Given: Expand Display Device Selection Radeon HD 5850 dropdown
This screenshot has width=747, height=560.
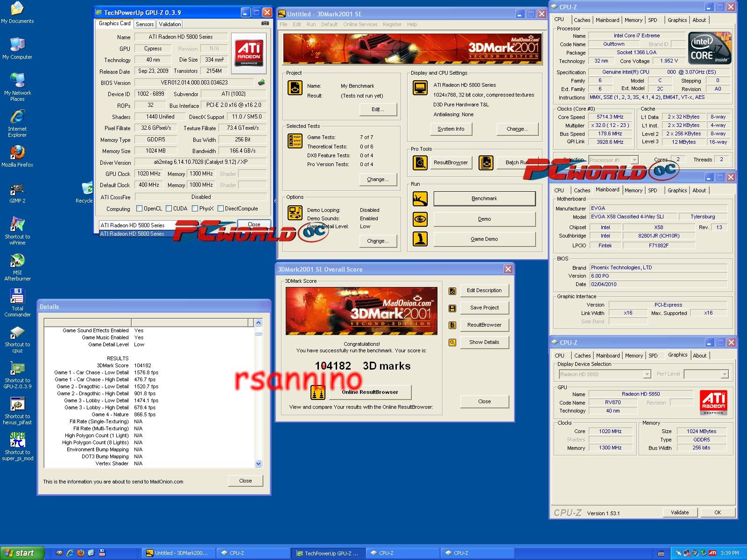Looking at the screenshot, I should [x=647, y=374].
